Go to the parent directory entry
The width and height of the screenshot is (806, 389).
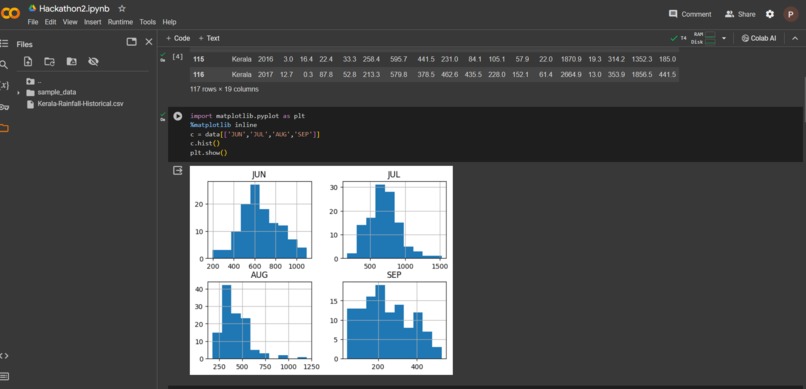pyautogui.click(x=33, y=81)
